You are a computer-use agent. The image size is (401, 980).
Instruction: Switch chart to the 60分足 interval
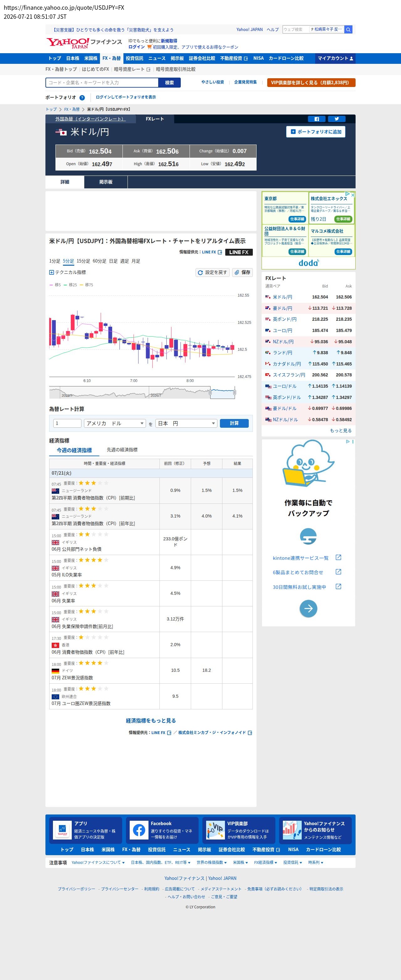(x=99, y=261)
